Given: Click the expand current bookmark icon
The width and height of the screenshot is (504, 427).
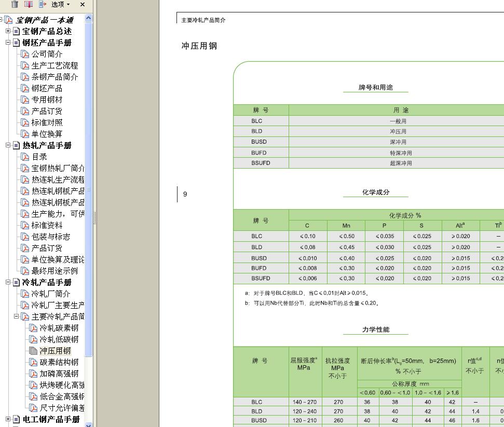Looking at the screenshot, I should pos(43,4).
